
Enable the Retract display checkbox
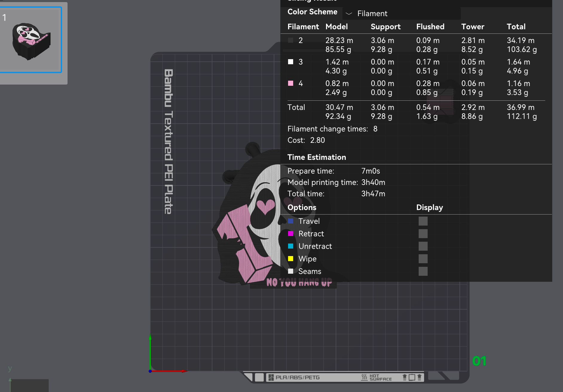tap(423, 234)
